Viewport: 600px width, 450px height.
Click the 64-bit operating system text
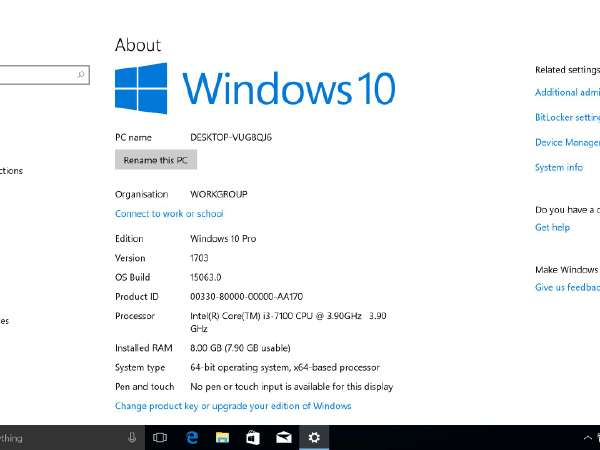pos(285,367)
